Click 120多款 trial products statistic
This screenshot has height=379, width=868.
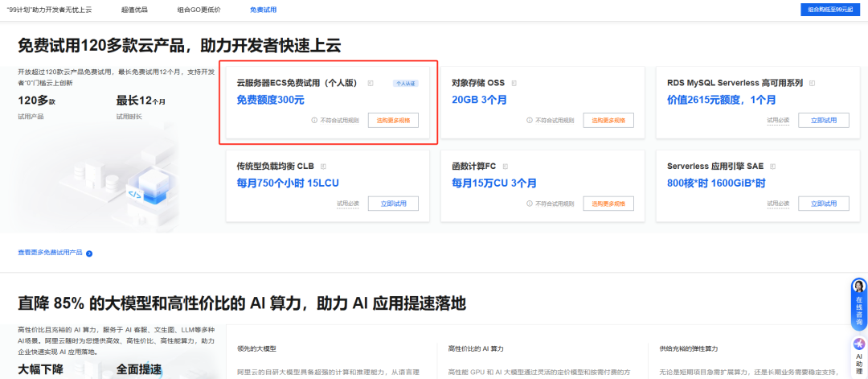[36, 101]
